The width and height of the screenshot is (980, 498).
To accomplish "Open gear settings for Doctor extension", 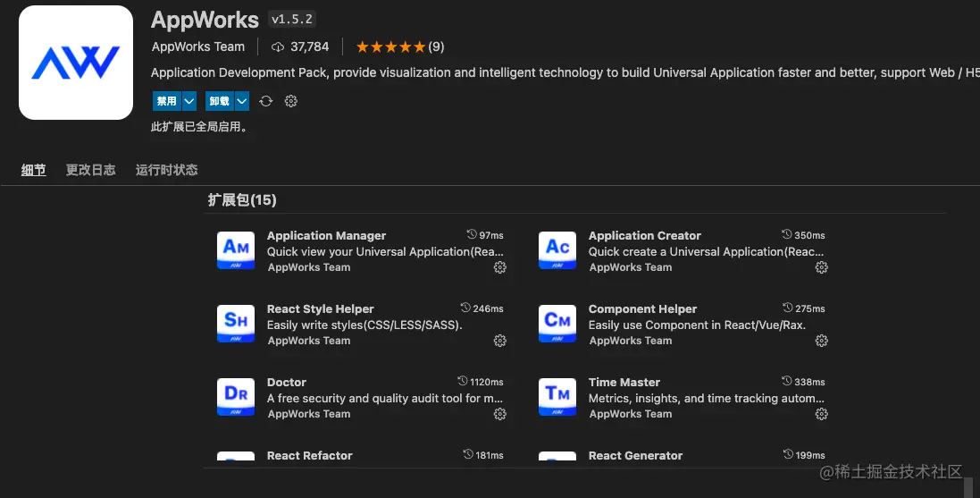I will point(500,414).
